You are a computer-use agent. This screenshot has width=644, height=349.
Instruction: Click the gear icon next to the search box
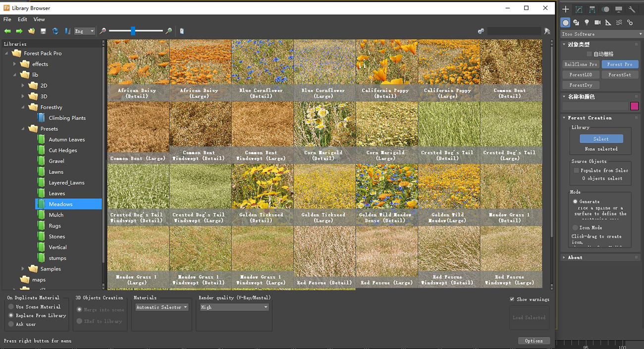[481, 31]
